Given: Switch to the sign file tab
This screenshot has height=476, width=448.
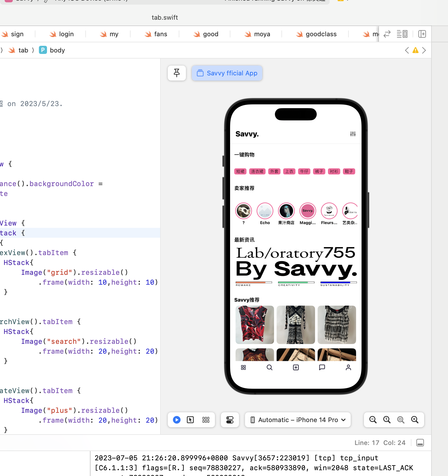Looking at the screenshot, I should [13, 34].
